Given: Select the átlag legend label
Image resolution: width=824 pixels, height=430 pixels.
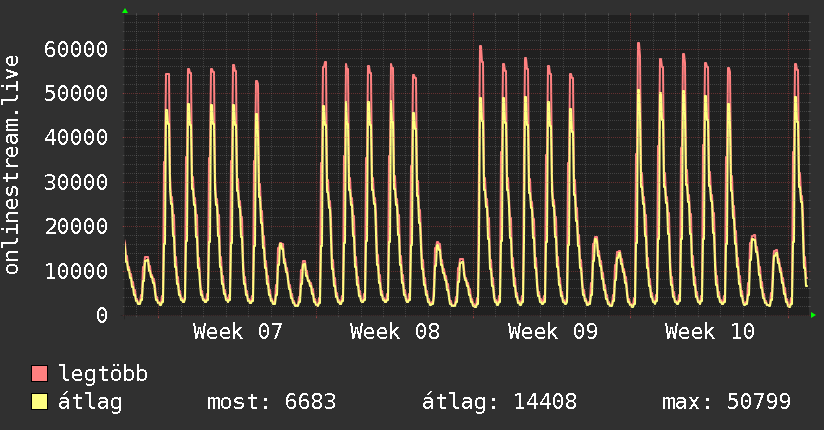Looking at the screenshot, I should point(90,402).
